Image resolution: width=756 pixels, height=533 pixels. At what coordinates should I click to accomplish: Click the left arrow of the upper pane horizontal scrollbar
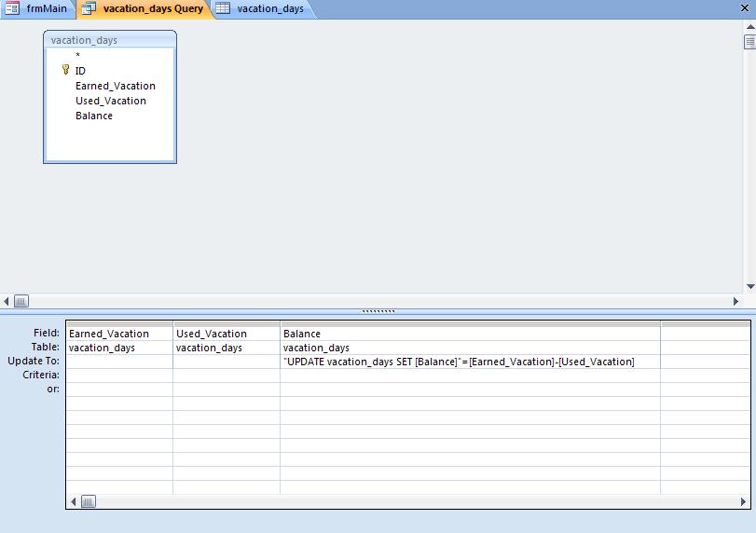pyautogui.click(x=7, y=301)
